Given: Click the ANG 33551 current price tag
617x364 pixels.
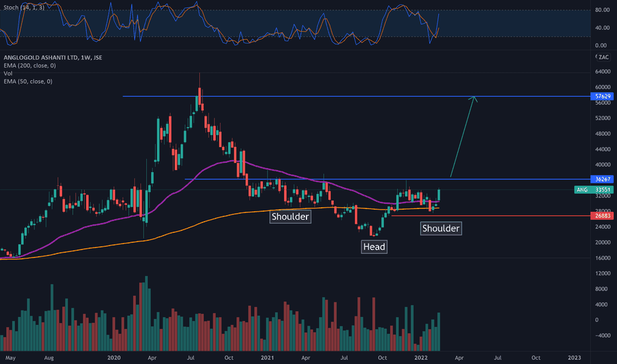Looking at the screenshot, I should [x=594, y=190].
